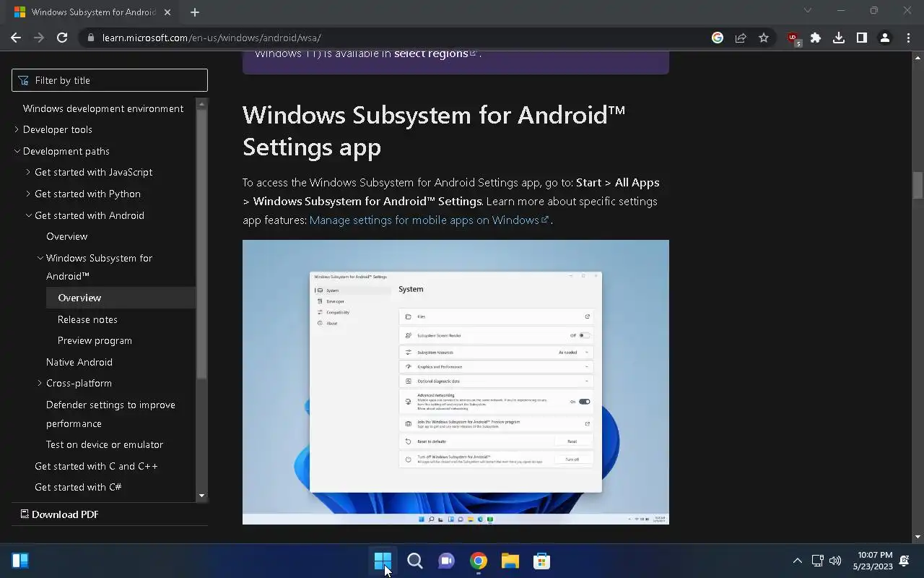Open Manage settings for mobile apps link
Viewport: 924px width, 578px height.
pyautogui.click(x=429, y=220)
